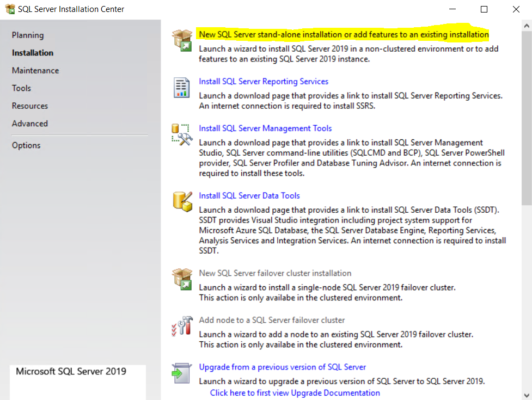Click the SQL Server title bar icon
Screen dimensions: 532x400
point(10,9)
